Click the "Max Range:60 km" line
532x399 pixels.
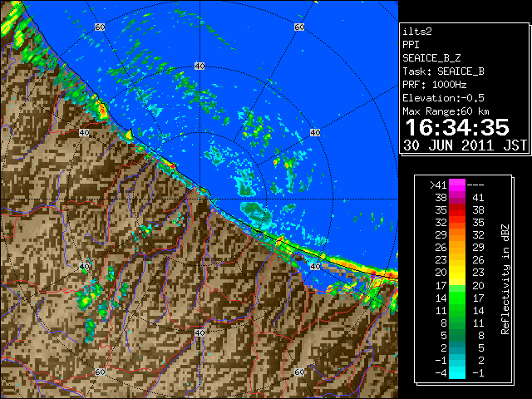coord(446,111)
